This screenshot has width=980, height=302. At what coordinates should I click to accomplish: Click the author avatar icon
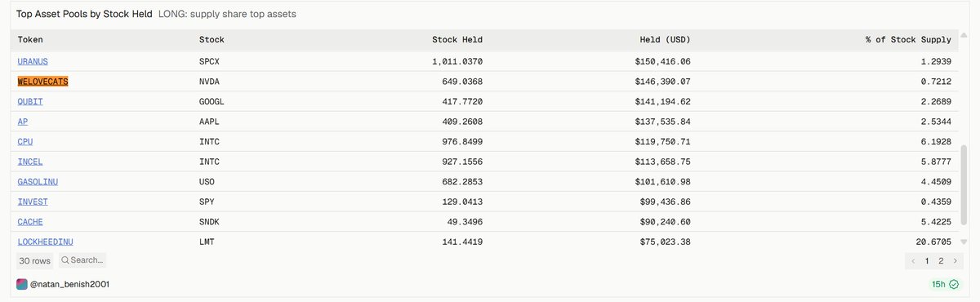pyautogui.click(x=23, y=284)
